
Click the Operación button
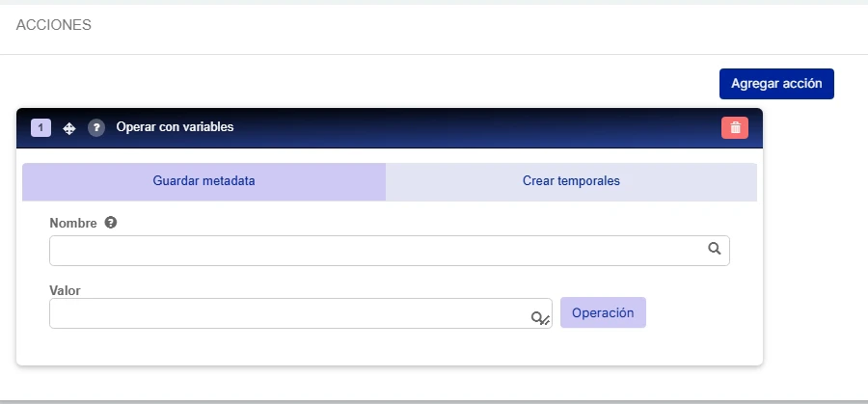click(603, 312)
